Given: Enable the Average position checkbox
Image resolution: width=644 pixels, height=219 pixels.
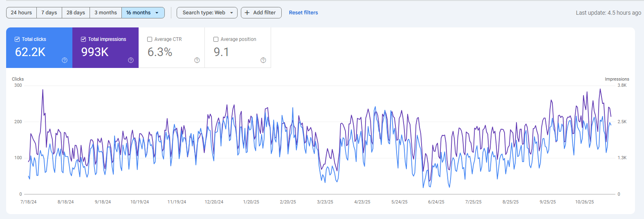Looking at the screenshot, I should [x=216, y=39].
